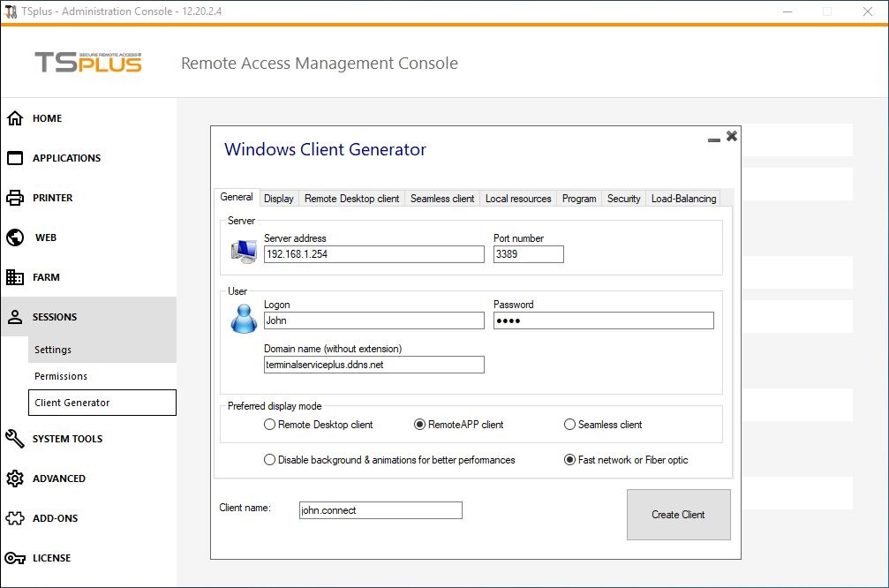This screenshot has width=889, height=588.
Task: Select the Printer icon in sidebar
Action: click(15, 197)
